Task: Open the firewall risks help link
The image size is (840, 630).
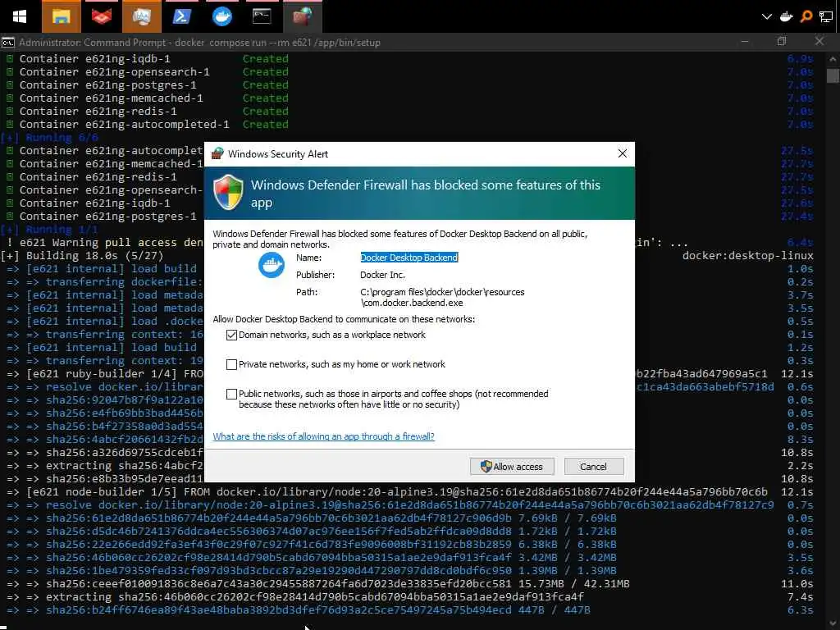Action: (323, 436)
